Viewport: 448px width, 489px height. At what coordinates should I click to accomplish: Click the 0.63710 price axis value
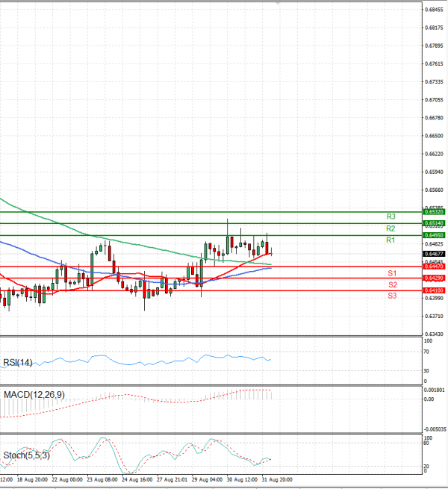[x=434, y=317]
